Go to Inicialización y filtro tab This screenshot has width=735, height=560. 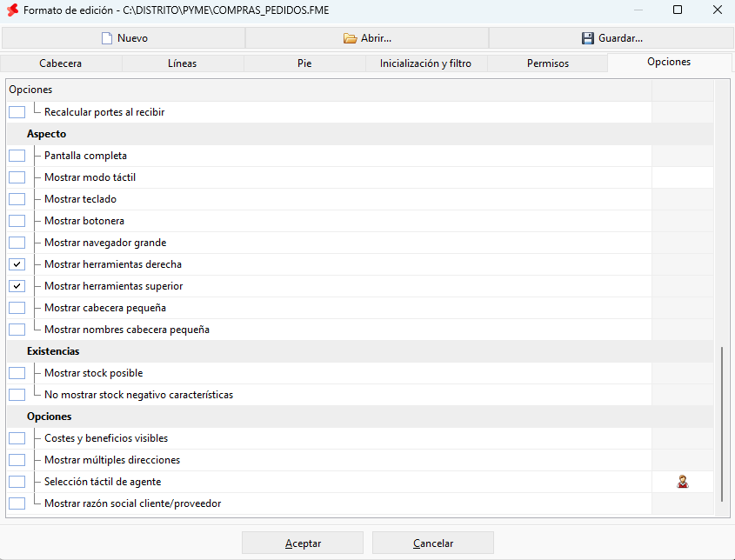click(x=425, y=63)
